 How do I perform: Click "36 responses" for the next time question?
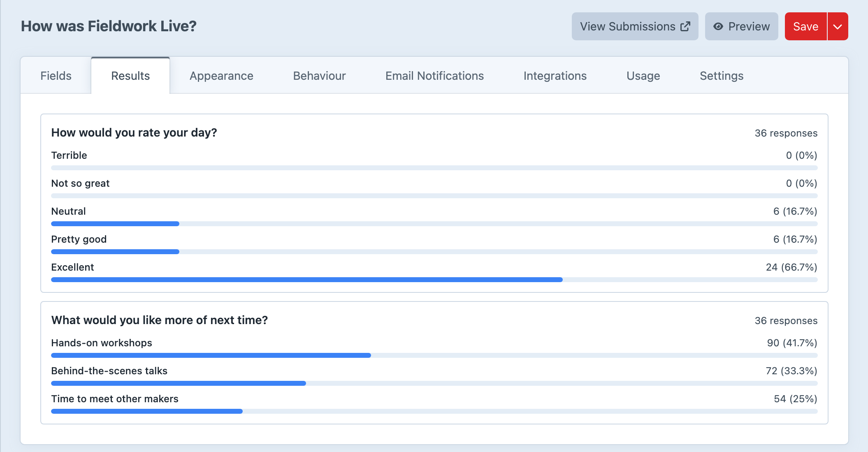click(x=786, y=321)
